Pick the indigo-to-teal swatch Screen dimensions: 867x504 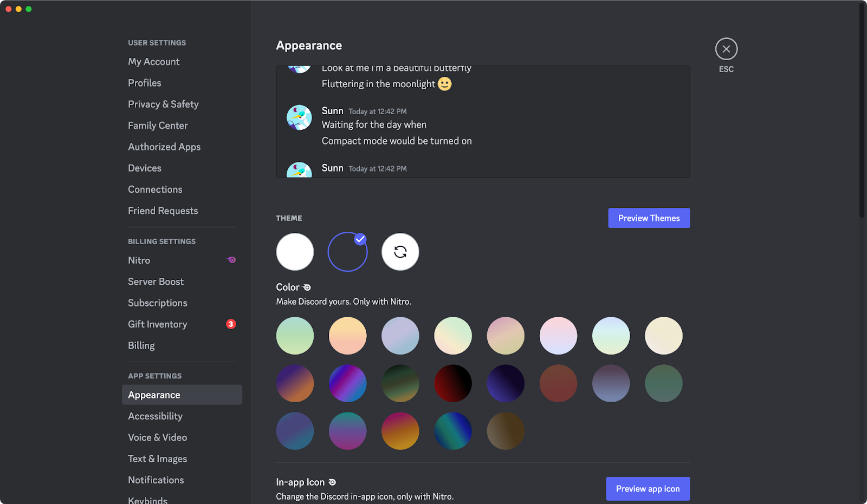pyautogui.click(x=295, y=431)
